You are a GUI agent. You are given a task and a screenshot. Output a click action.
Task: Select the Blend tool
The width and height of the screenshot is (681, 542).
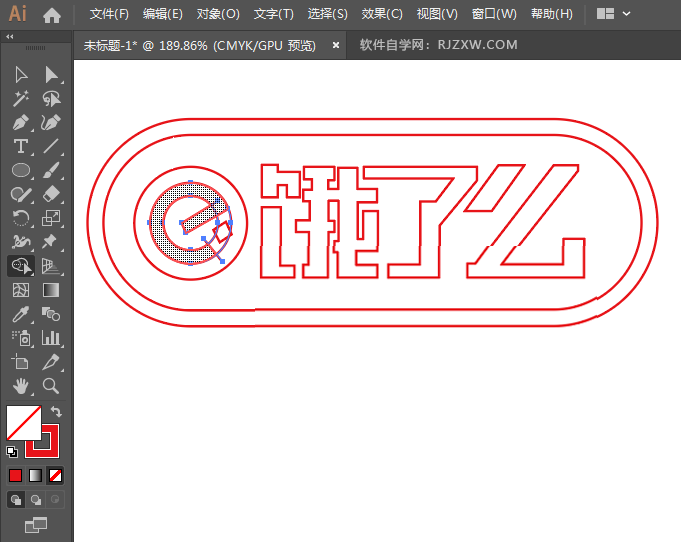51,314
